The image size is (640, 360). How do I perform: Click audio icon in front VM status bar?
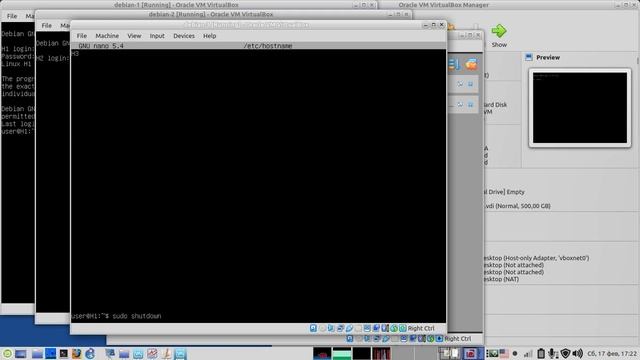click(x=331, y=328)
